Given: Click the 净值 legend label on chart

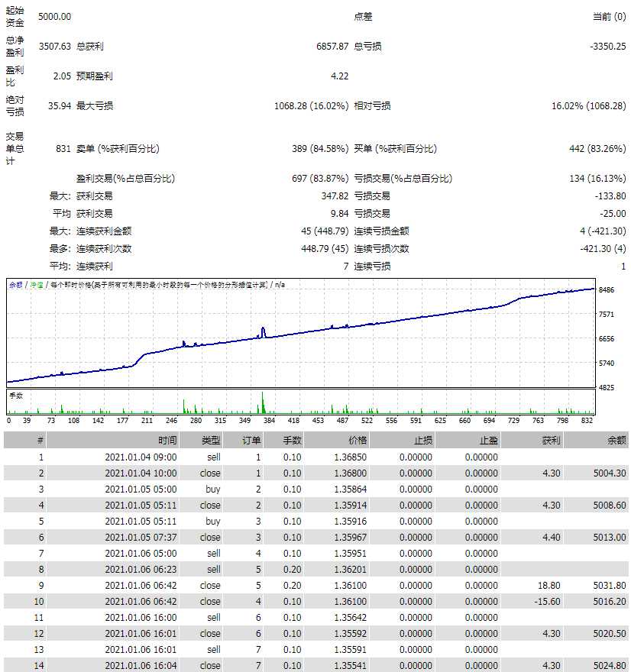Looking at the screenshot, I should [36, 285].
